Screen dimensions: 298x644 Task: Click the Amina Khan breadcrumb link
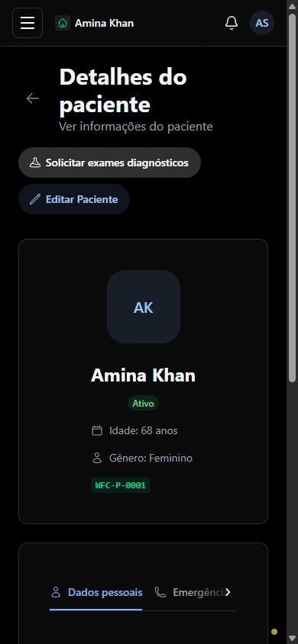pos(104,24)
